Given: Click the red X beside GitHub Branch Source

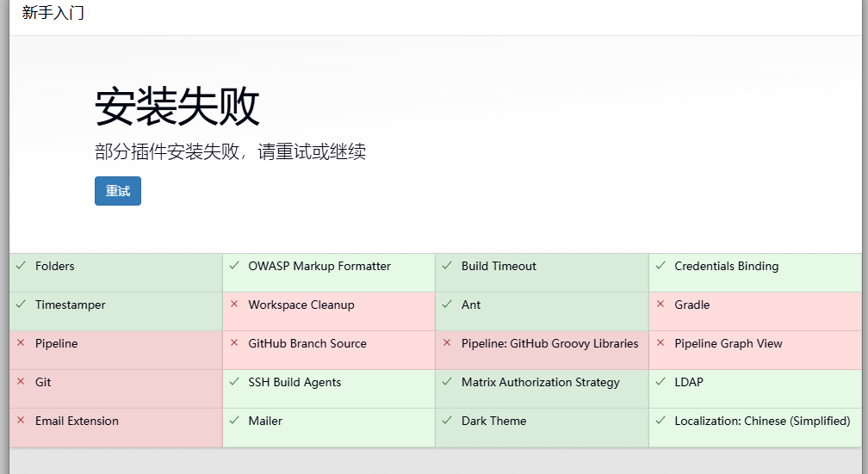Looking at the screenshot, I should point(234,342).
